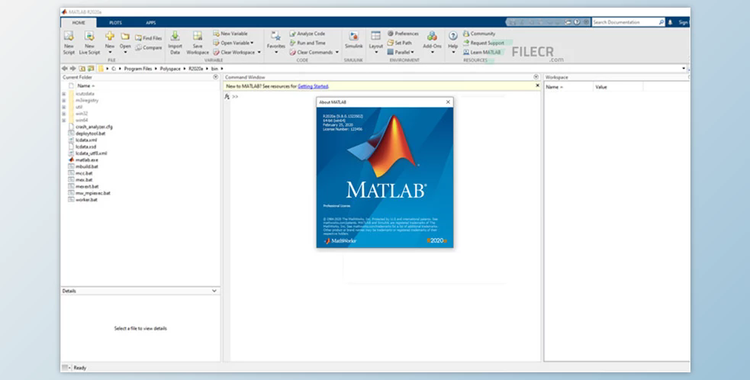750x380 pixels.
Task: Expand the Parallel dropdown
Action: click(401, 52)
